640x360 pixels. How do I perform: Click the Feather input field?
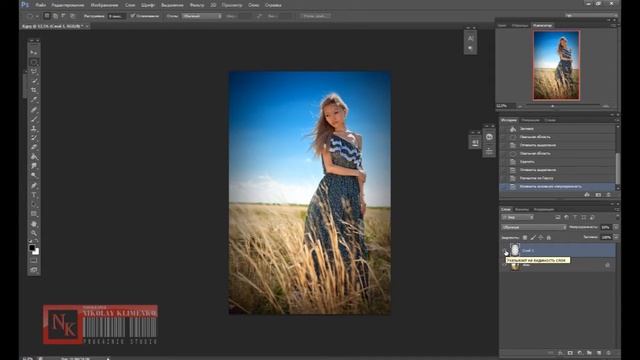tap(116, 16)
